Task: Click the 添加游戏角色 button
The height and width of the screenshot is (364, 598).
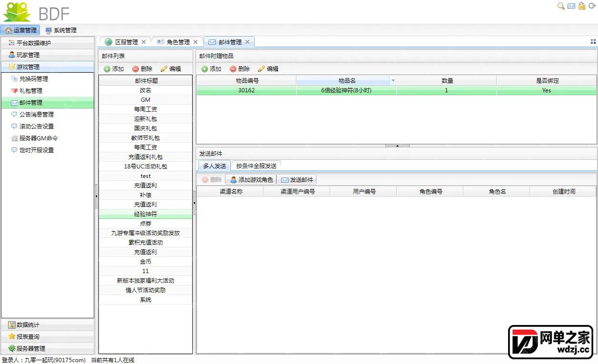Action: (x=252, y=179)
